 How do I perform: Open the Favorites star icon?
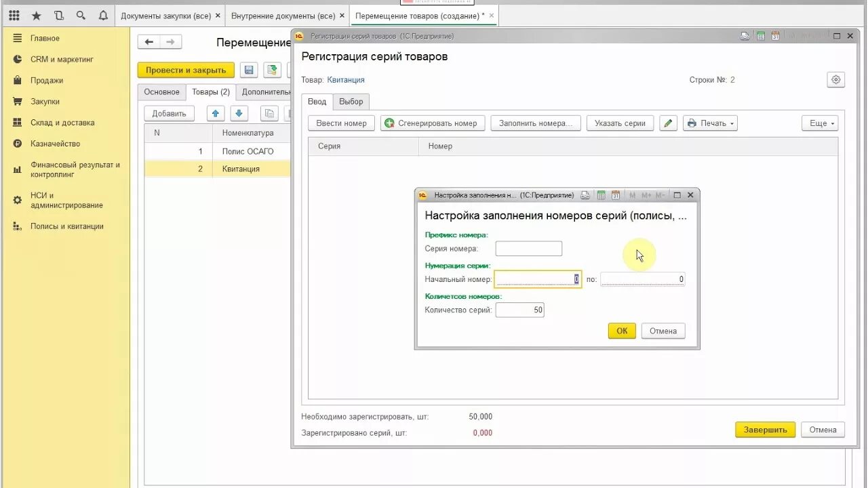click(37, 15)
